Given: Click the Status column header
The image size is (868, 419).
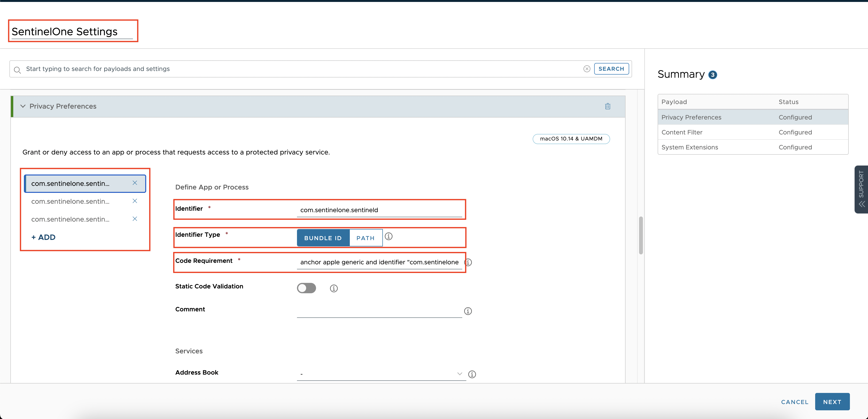Looking at the screenshot, I should pyautogui.click(x=788, y=102).
